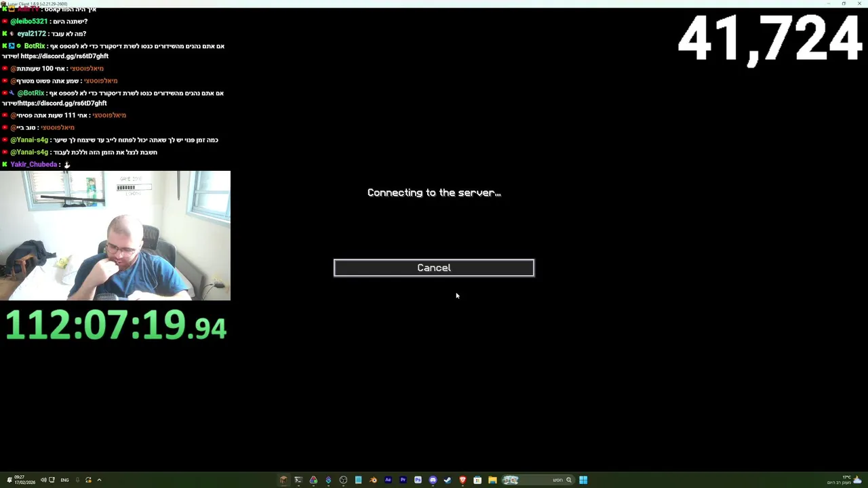The width and height of the screenshot is (868, 488).
Task: Open Steam from the taskbar
Action: tap(448, 480)
